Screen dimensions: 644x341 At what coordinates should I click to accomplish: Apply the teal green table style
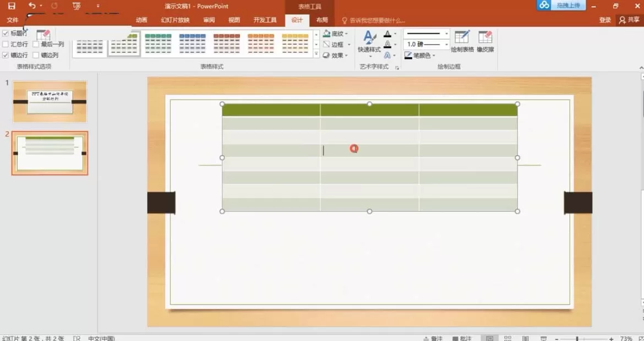[158, 44]
